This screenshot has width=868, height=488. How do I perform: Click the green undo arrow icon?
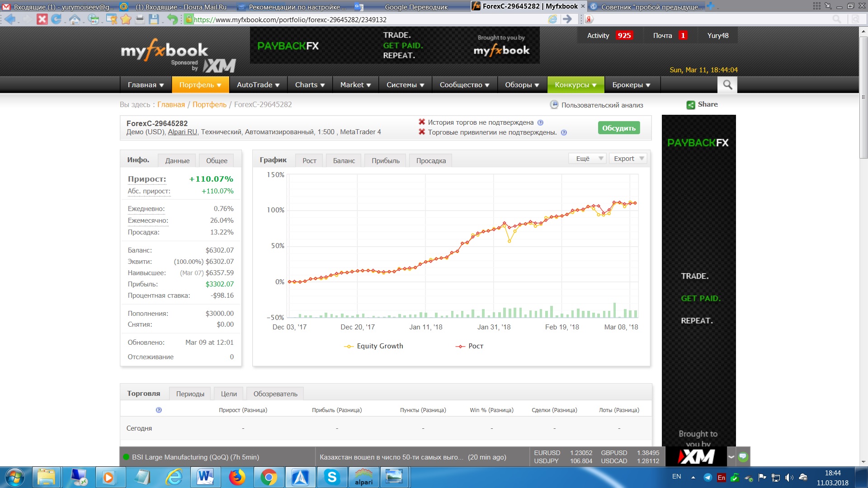[x=172, y=19]
